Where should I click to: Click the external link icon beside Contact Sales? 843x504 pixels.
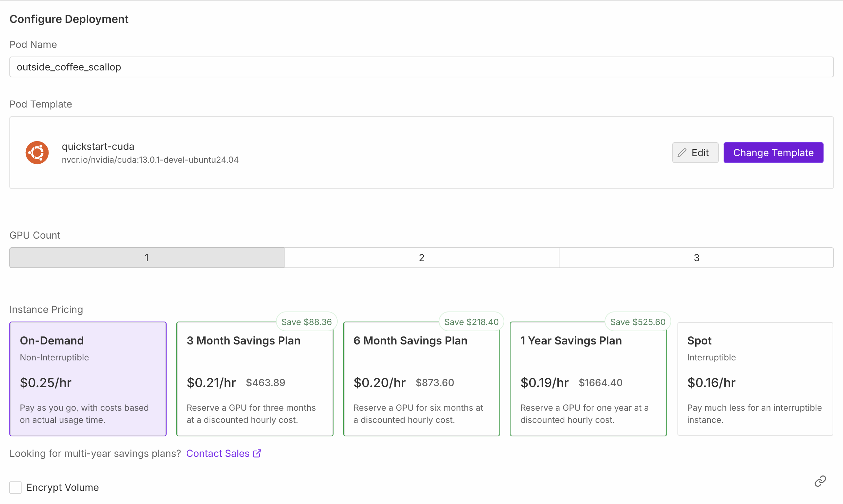click(x=257, y=453)
